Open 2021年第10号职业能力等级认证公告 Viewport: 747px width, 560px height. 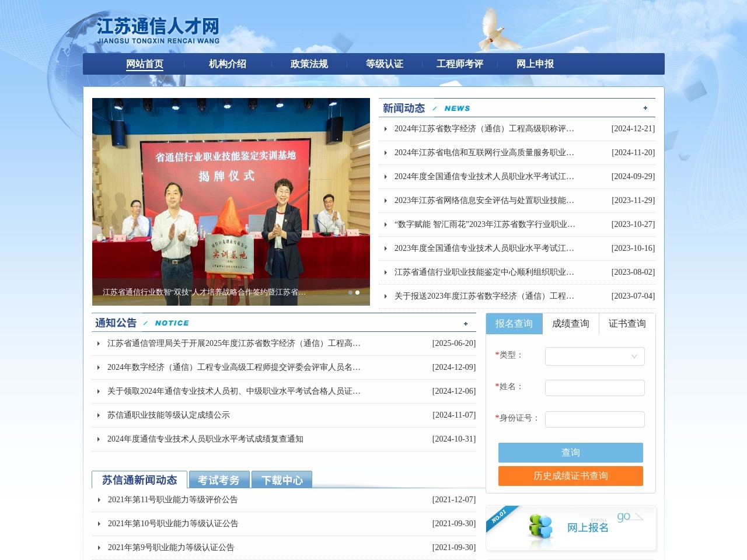[173, 524]
